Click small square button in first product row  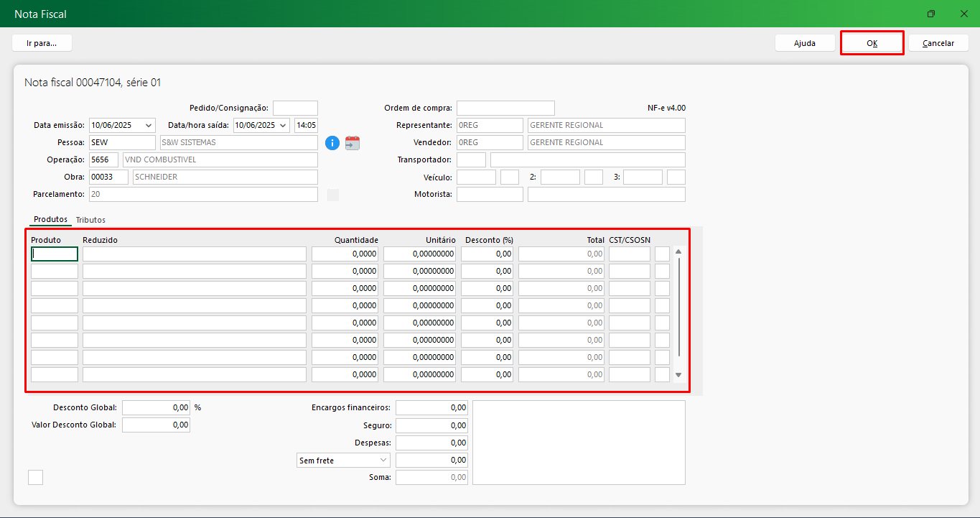coord(662,254)
